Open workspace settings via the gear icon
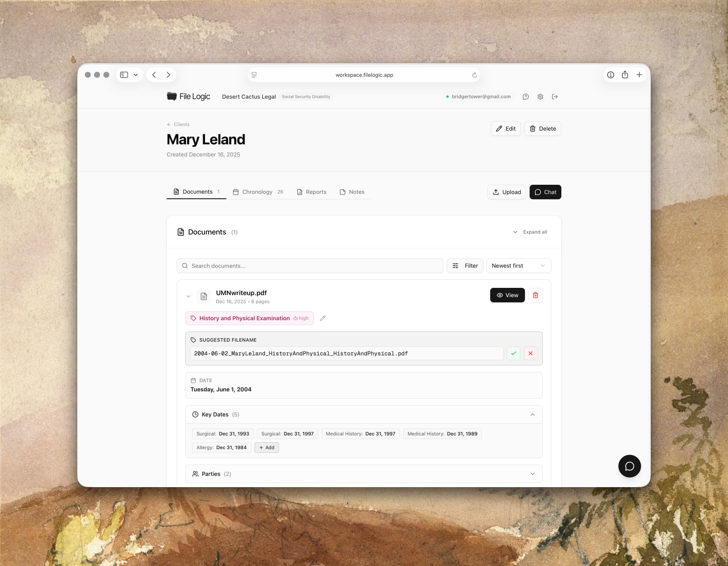The image size is (728, 566). point(540,97)
